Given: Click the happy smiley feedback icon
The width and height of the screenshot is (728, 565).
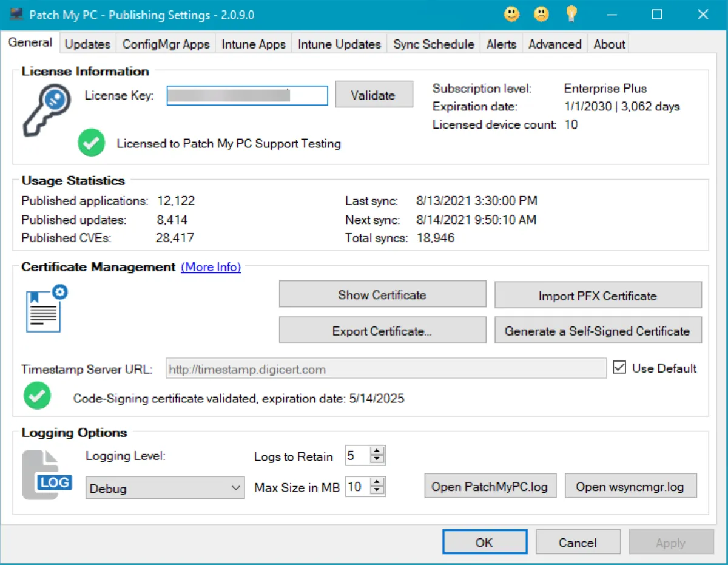Looking at the screenshot, I should tap(512, 15).
